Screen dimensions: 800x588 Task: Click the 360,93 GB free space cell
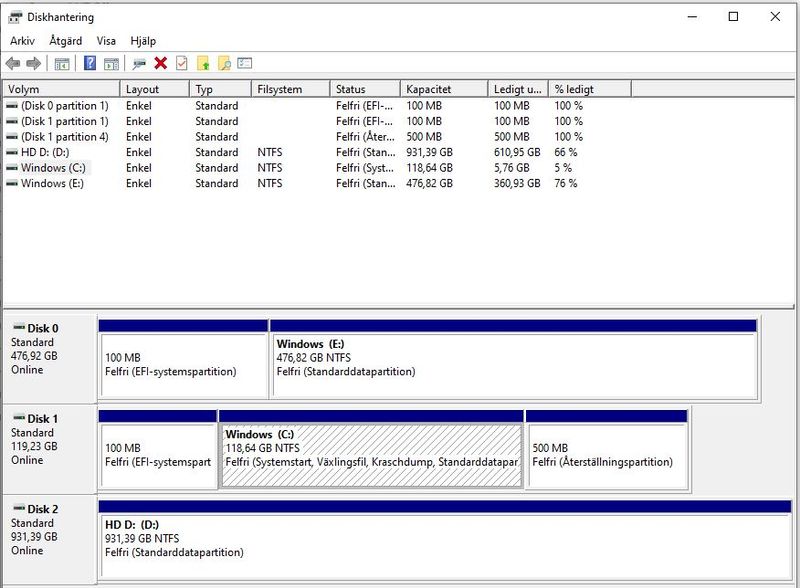tap(517, 183)
